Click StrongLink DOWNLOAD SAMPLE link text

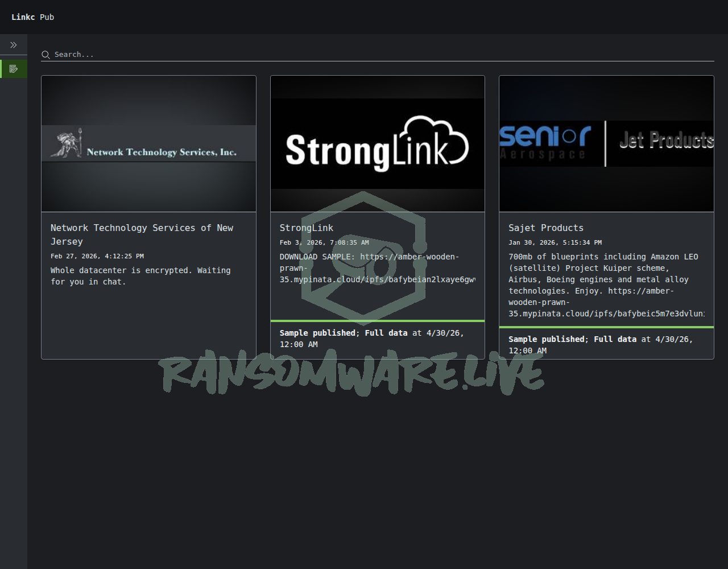coord(377,268)
